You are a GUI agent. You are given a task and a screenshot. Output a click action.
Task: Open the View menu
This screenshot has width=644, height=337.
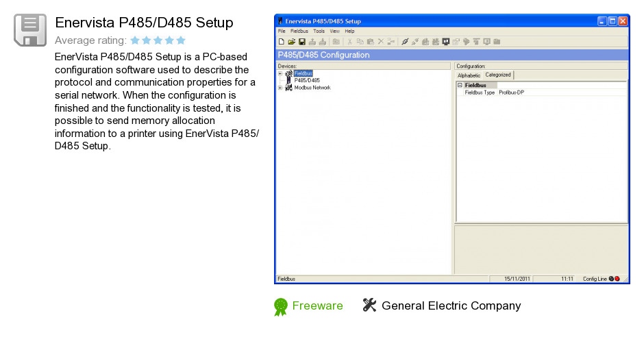335,31
